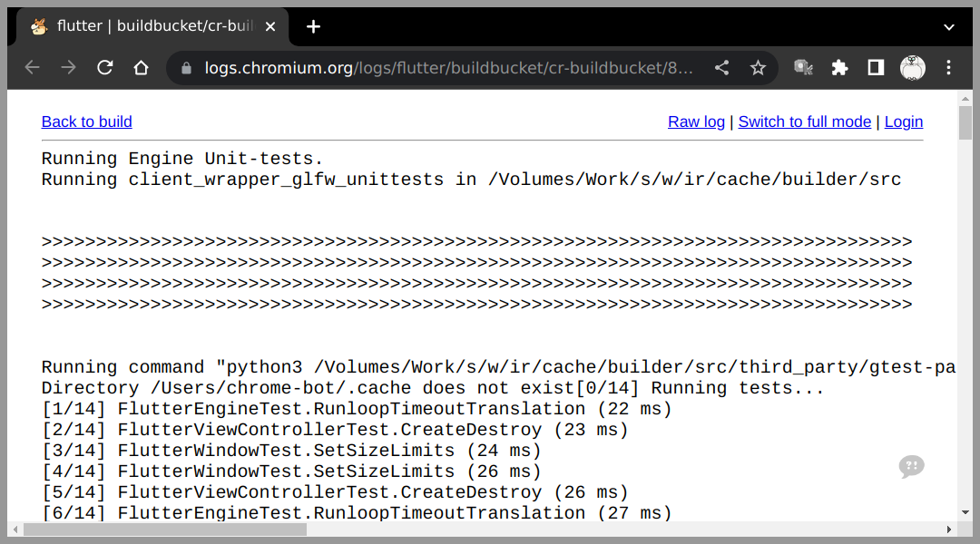Click the profile avatar with the owl picture
The height and width of the screenshot is (544, 980).
(x=912, y=67)
